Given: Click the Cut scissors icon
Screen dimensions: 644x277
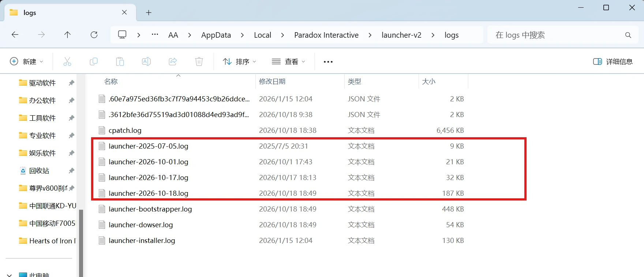Looking at the screenshot, I should click(67, 61).
